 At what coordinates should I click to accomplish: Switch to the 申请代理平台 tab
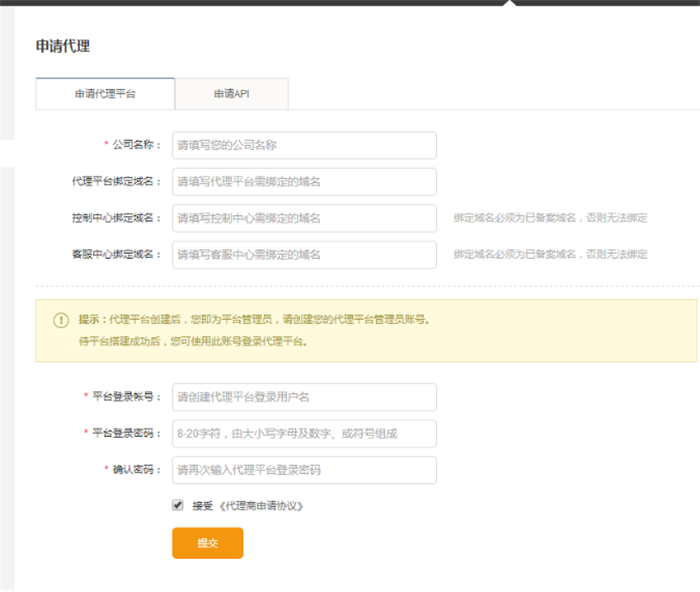(105, 94)
